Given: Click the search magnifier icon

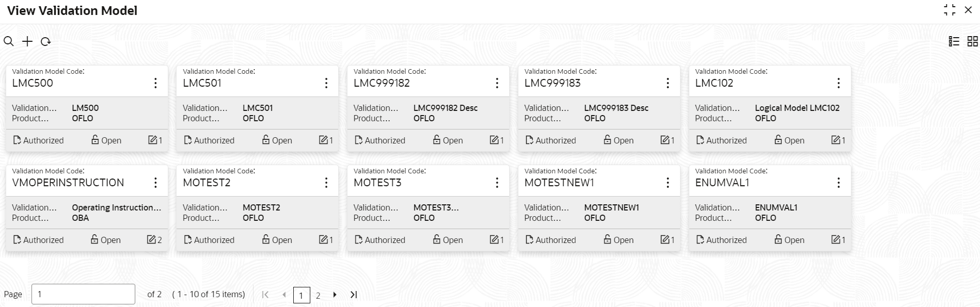Looking at the screenshot, I should click(9, 41).
